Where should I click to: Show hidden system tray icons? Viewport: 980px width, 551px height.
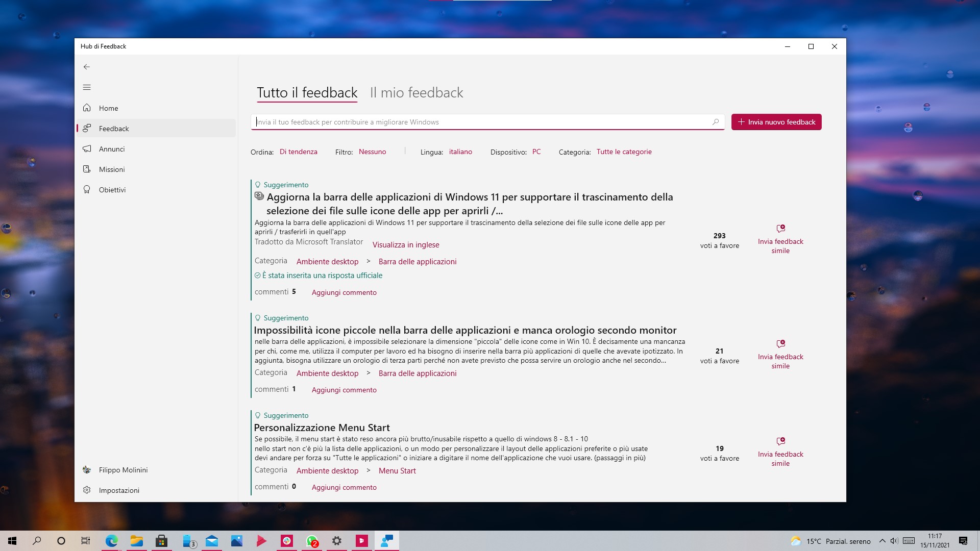pyautogui.click(x=882, y=541)
